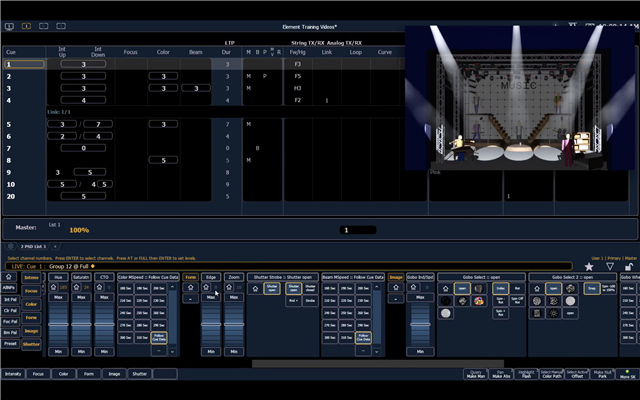640x400 pixels.
Task: Click the Hue slider handle
Action: click(x=58, y=324)
